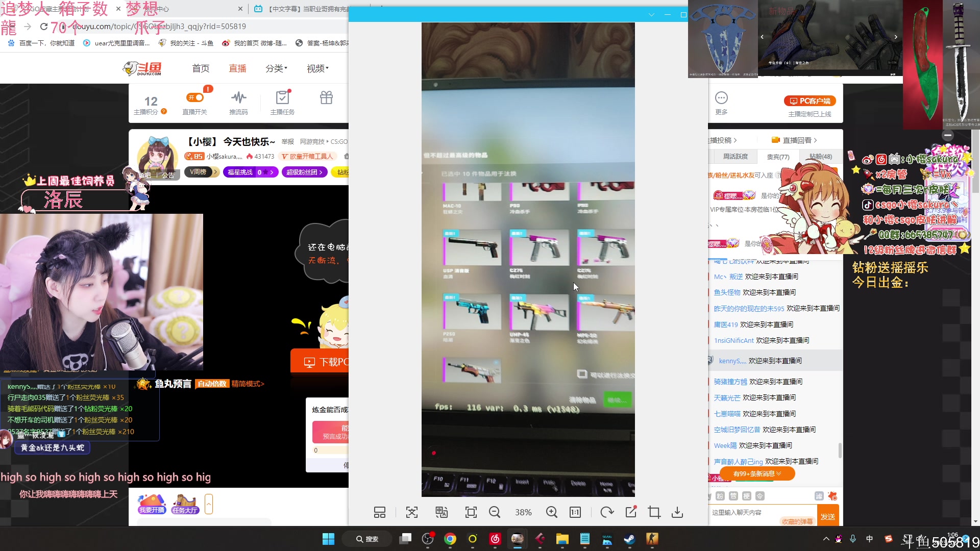
Task: Toggle the 梗 chat option button
Action: (747, 496)
